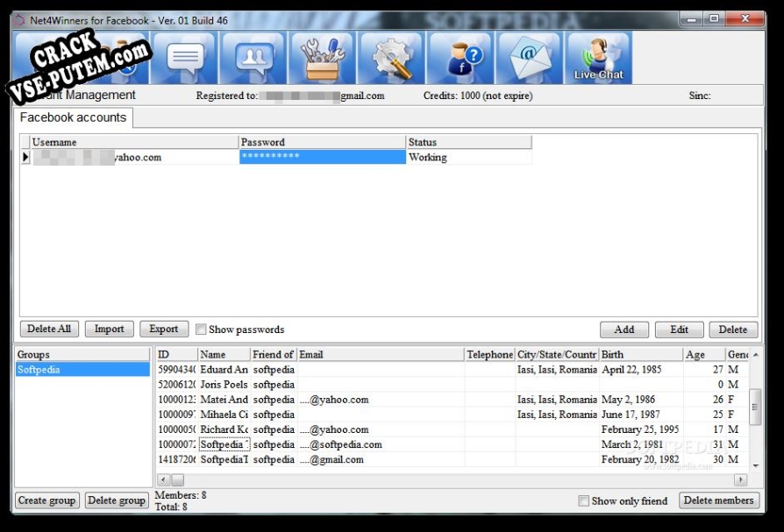Image resolution: width=784 pixels, height=532 pixels.
Task: Minimize the Net4Winners window
Action: coord(692,19)
